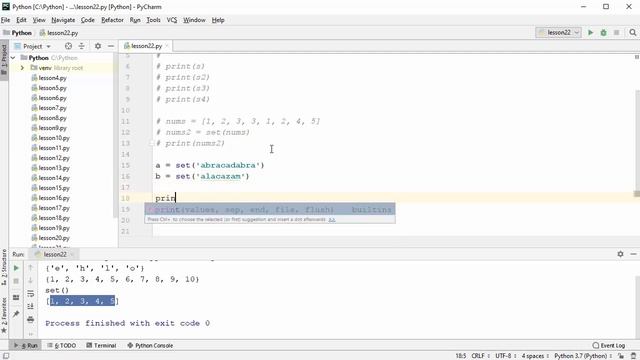
Task: Toggle the 1: Project side tab
Action: pos(4,60)
